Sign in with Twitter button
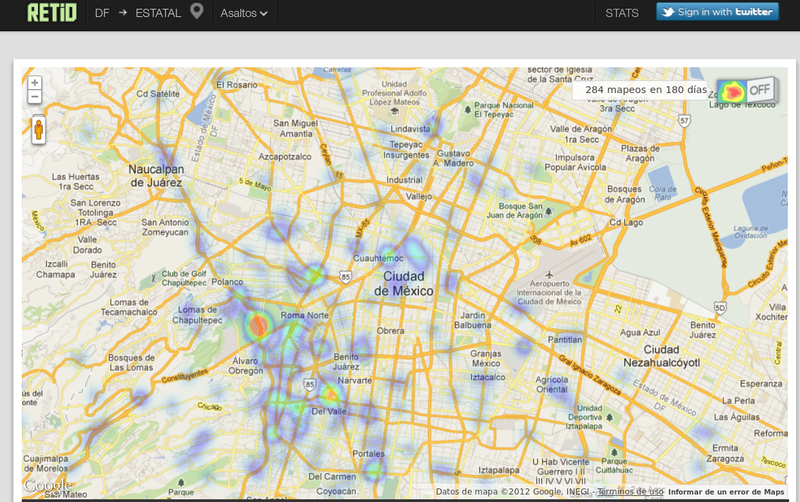 [717, 12]
